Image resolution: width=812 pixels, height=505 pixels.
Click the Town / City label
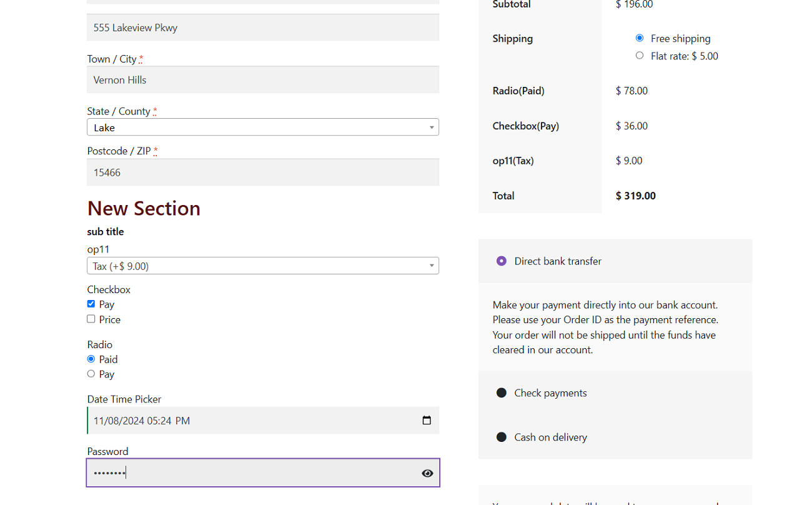[112, 59]
